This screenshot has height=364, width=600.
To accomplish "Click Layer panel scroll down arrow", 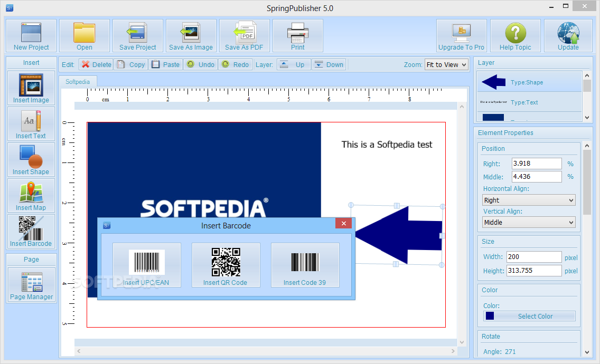I will click(587, 118).
